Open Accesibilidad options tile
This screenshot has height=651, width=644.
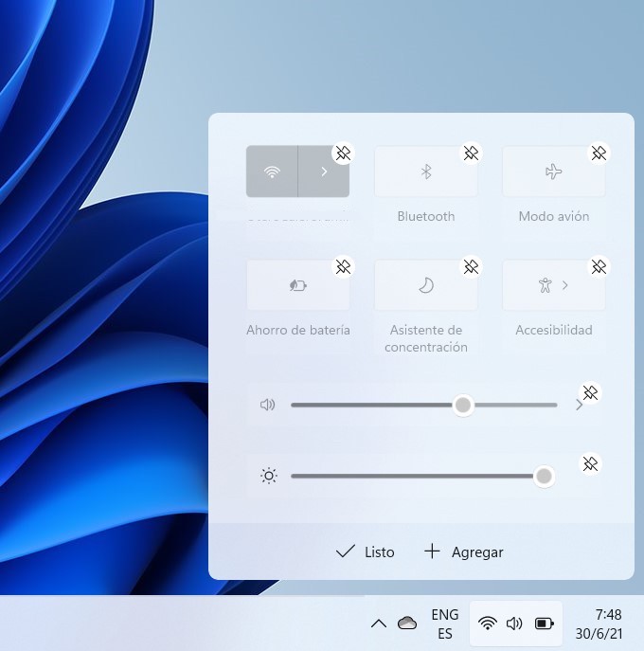coord(553,285)
